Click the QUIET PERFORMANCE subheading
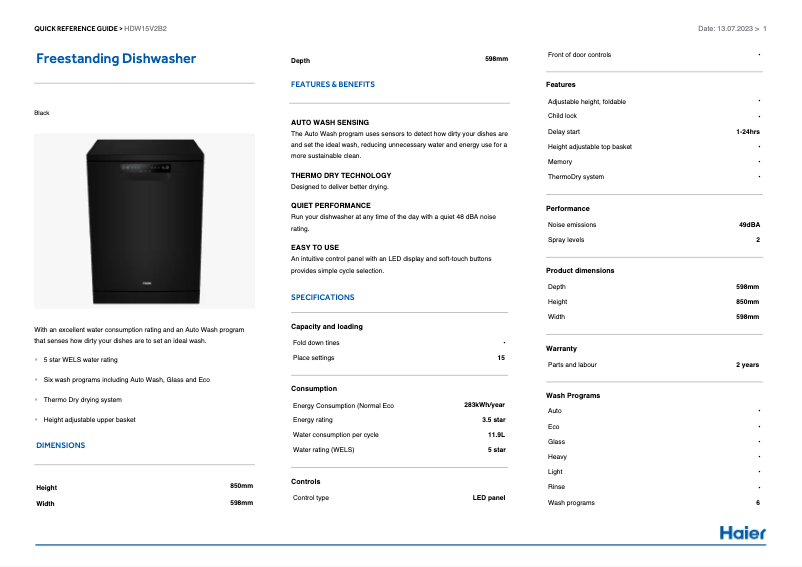 pos(330,205)
